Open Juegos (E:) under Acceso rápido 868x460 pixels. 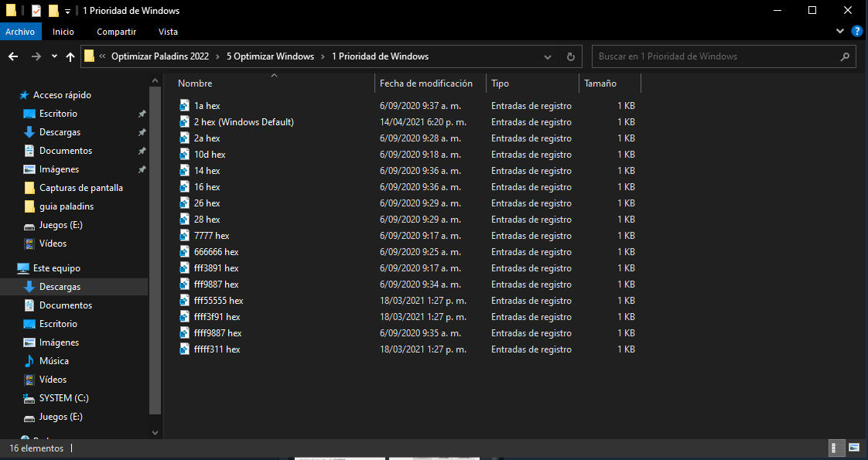point(60,225)
